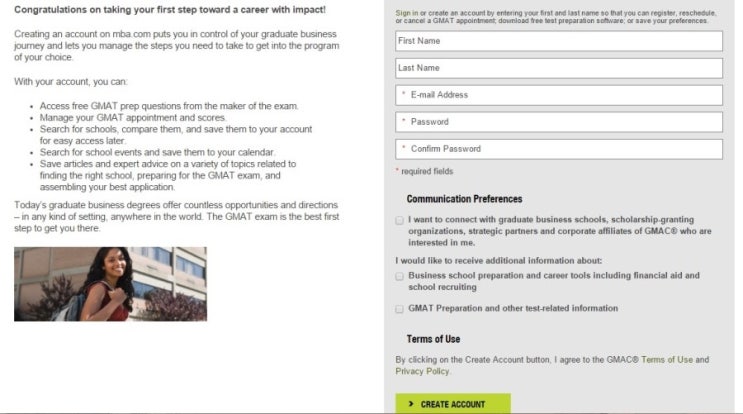Click the Password field
This screenshot has width=743, height=414.
point(558,122)
